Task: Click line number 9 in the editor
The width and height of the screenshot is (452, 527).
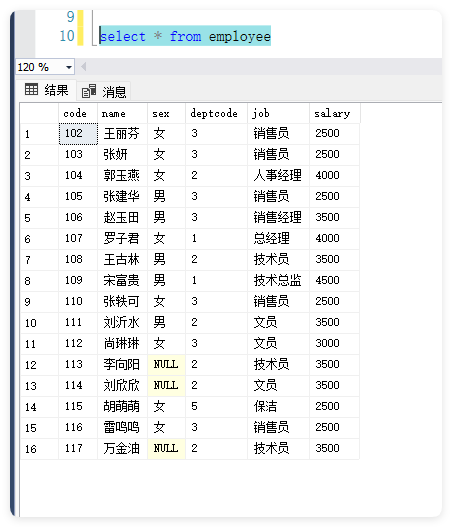Action: coord(70,17)
